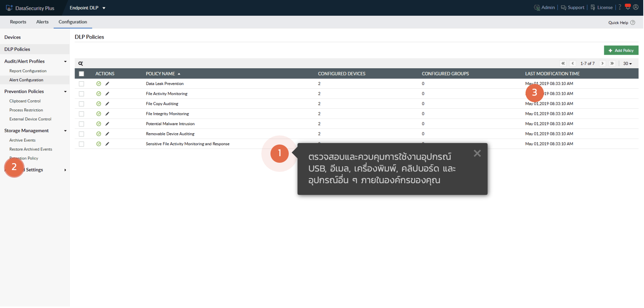The height and width of the screenshot is (308, 644).
Task: Switch to the Reports tab
Action: tap(18, 22)
